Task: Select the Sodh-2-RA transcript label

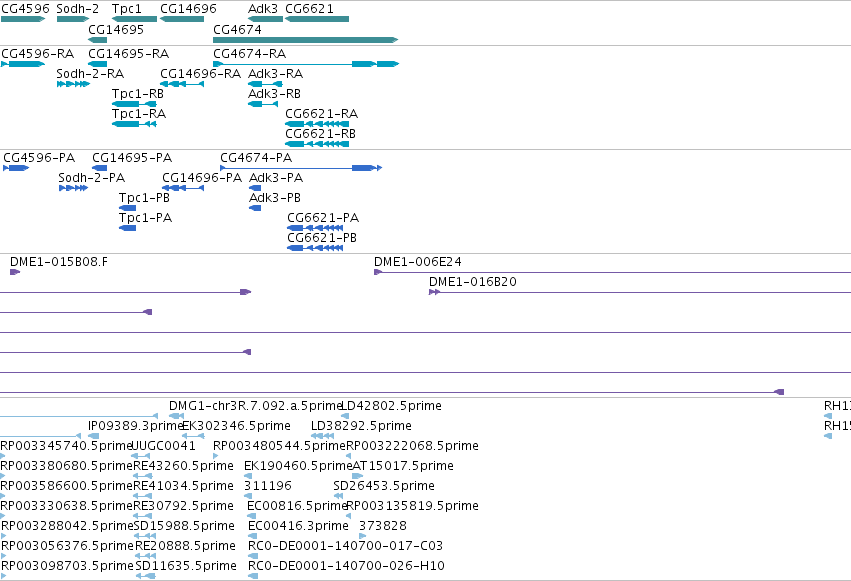Action: 90,74
